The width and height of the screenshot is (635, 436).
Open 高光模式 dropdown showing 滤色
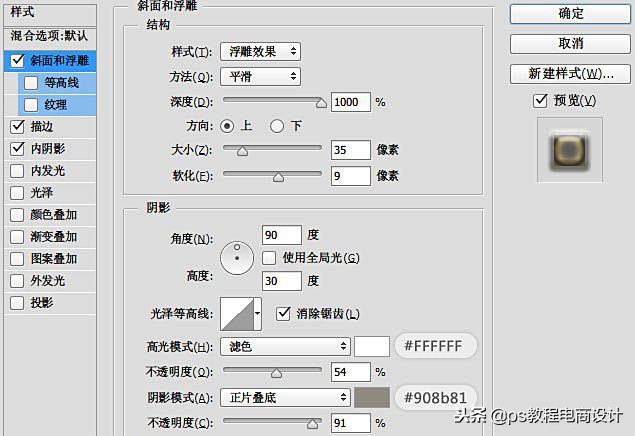click(x=286, y=347)
